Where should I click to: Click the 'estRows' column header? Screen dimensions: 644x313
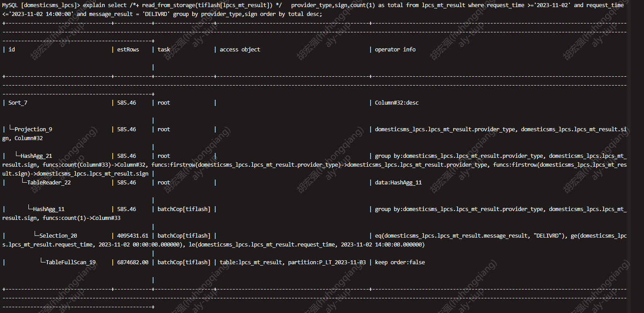coord(128,50)
